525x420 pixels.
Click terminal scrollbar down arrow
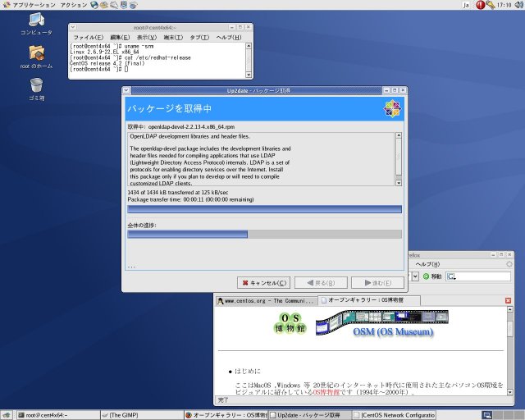249,75
